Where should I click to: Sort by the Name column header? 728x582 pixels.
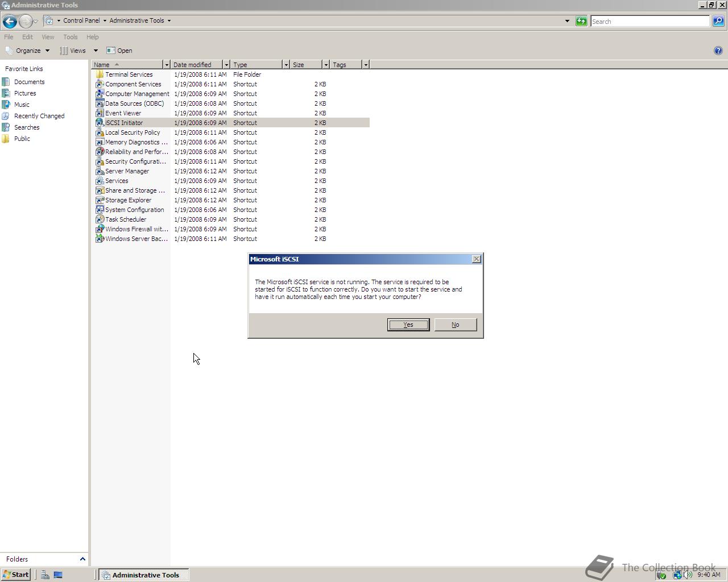tap(127, 65)
